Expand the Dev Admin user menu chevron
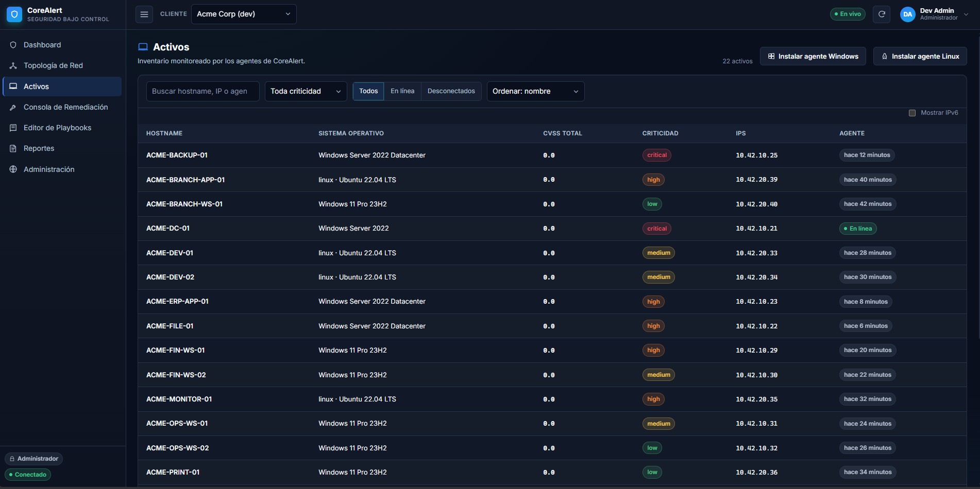The width and height of the screenshot is (980, 489). tap(966, 14)
